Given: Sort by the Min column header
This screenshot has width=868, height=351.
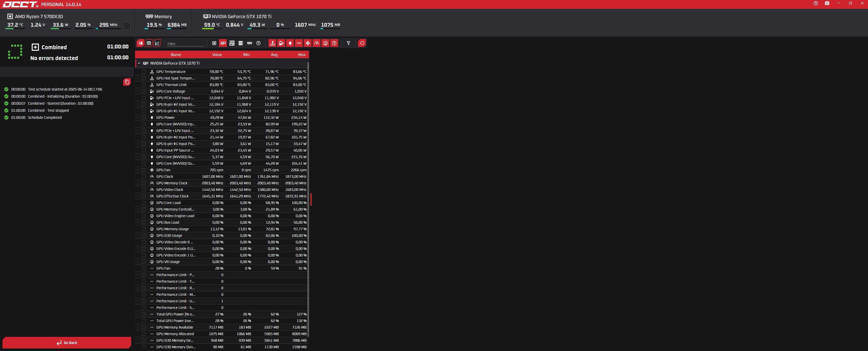Looking at the screenshot, I should point(246,54).
